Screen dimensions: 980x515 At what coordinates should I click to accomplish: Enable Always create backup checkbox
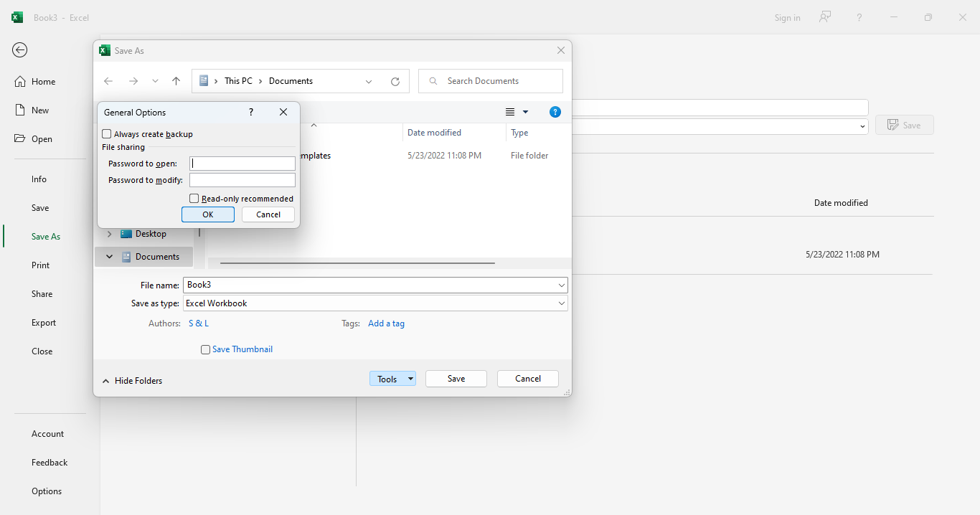pos(107,134)
